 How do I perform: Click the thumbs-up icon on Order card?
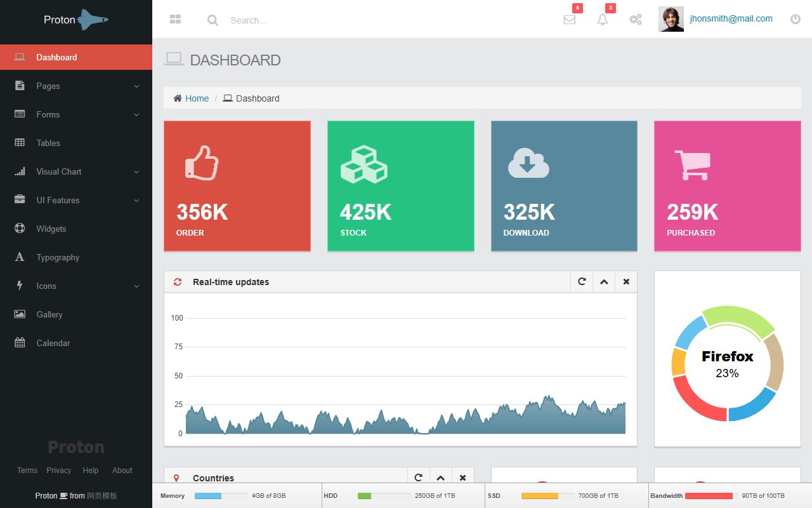coord(202,163)
